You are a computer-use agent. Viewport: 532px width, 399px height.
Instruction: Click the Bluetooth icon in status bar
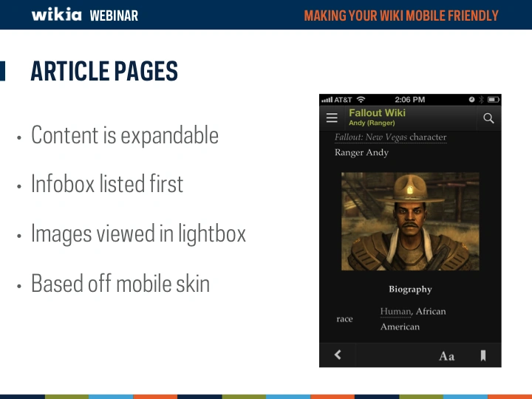pyautogui.click(x=481, y=100)
